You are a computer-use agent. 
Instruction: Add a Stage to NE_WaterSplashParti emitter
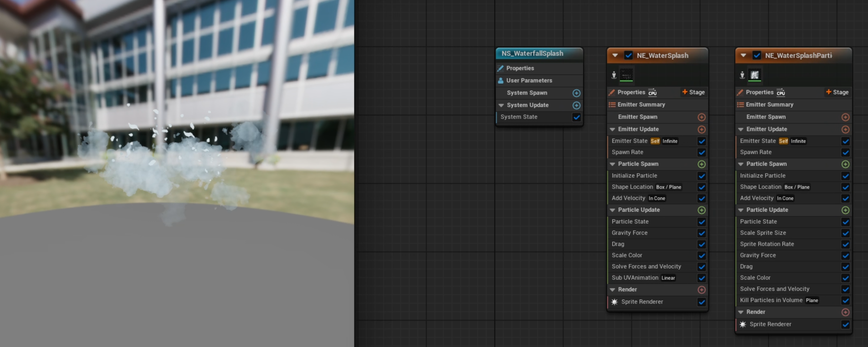point(837,92)
